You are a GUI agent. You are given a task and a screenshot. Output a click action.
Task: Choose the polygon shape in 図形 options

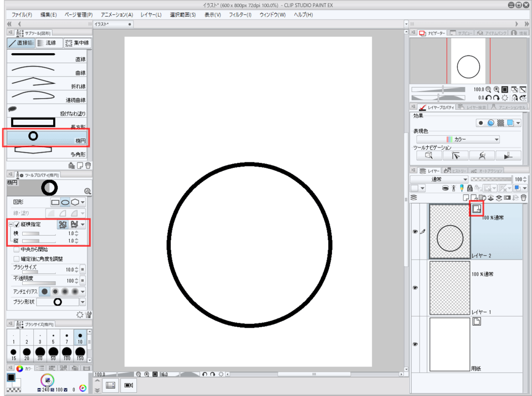[x=75, y=202]
